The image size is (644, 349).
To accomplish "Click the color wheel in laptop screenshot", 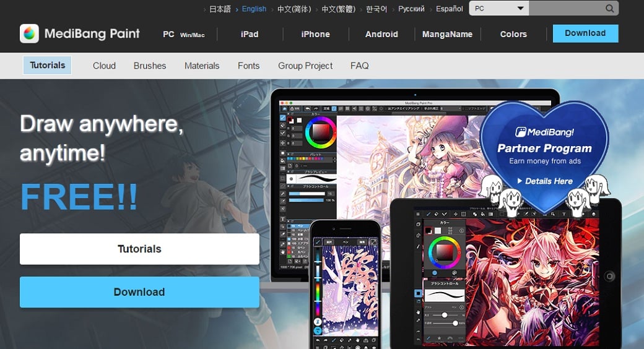I will [x=320, y=131].
